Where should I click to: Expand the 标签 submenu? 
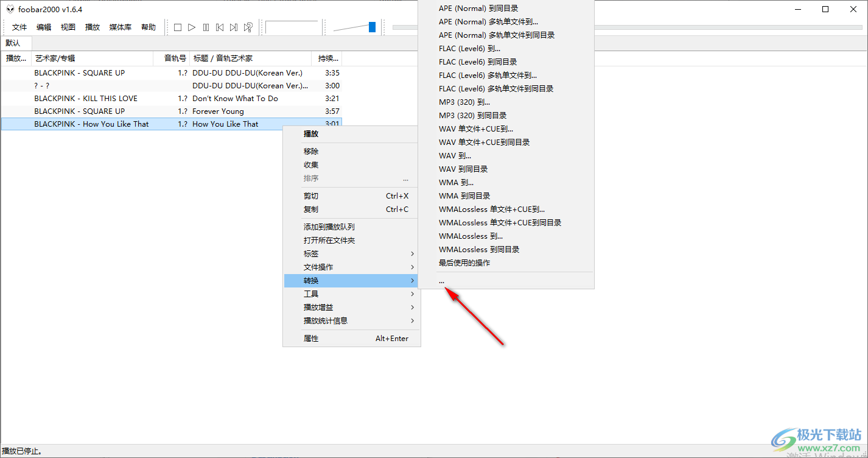(x=352, y=254)
